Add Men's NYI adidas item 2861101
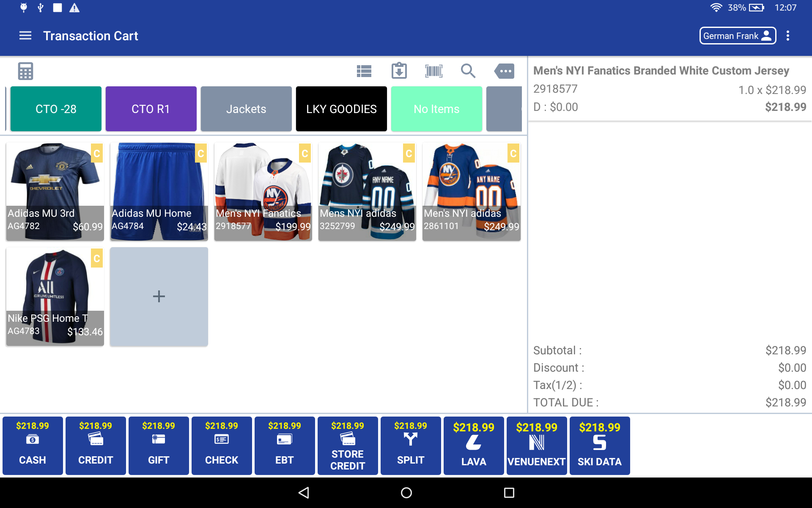Screen dimensions: 812x508 (471, 192)
